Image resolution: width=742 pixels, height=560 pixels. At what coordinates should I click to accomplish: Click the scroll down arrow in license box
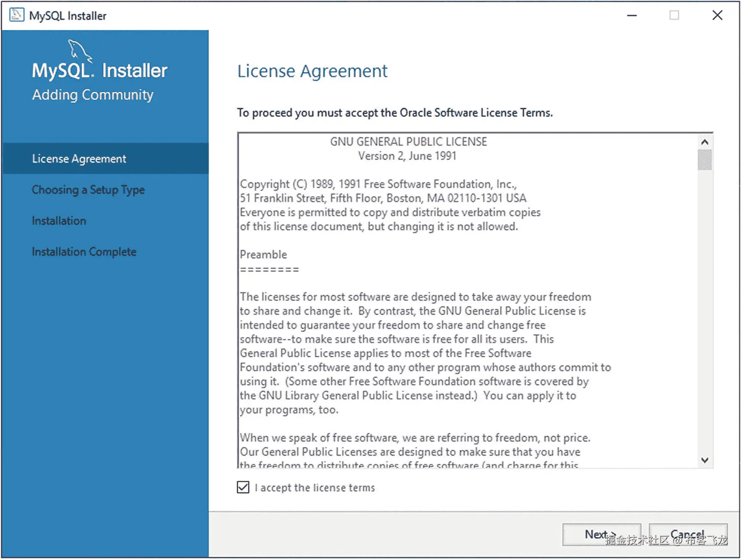(x=705, y=460)
